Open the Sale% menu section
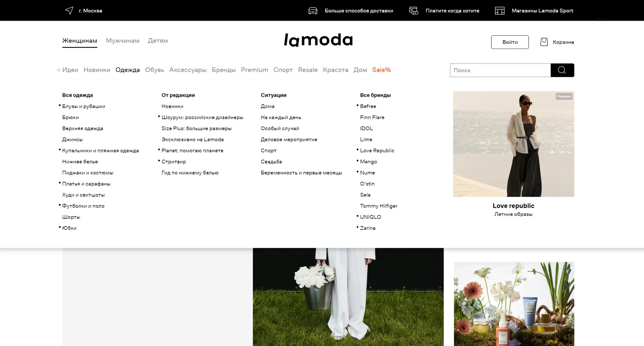Image resolution: width=644 pixels, height=346 pixels. [x=381, y=70]
